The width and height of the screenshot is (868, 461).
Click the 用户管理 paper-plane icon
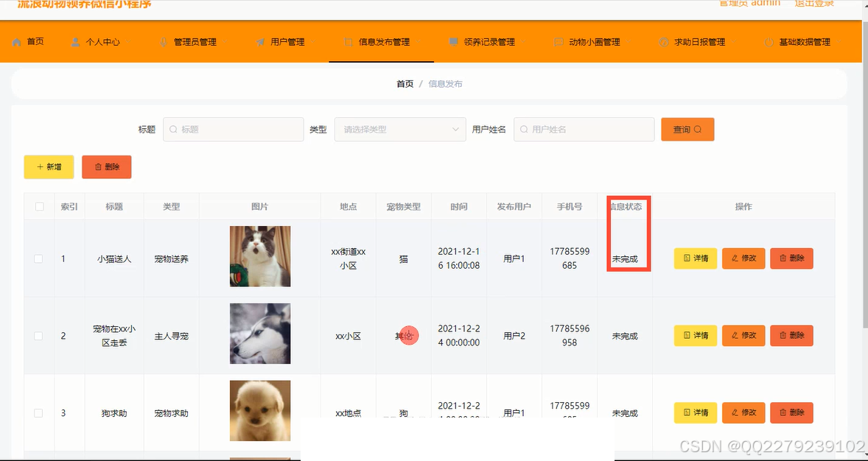pyautogui.click(x=259, y=42)
